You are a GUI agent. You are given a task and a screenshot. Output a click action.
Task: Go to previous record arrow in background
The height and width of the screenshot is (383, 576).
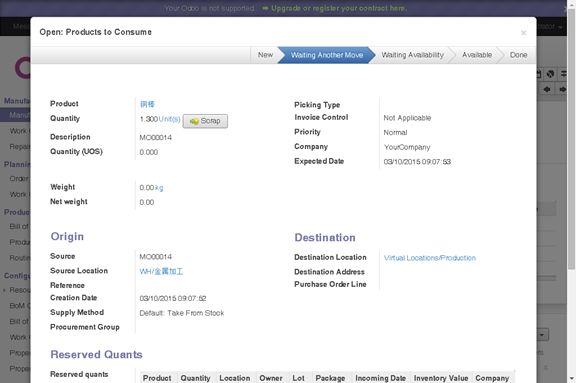coord(547,89)
